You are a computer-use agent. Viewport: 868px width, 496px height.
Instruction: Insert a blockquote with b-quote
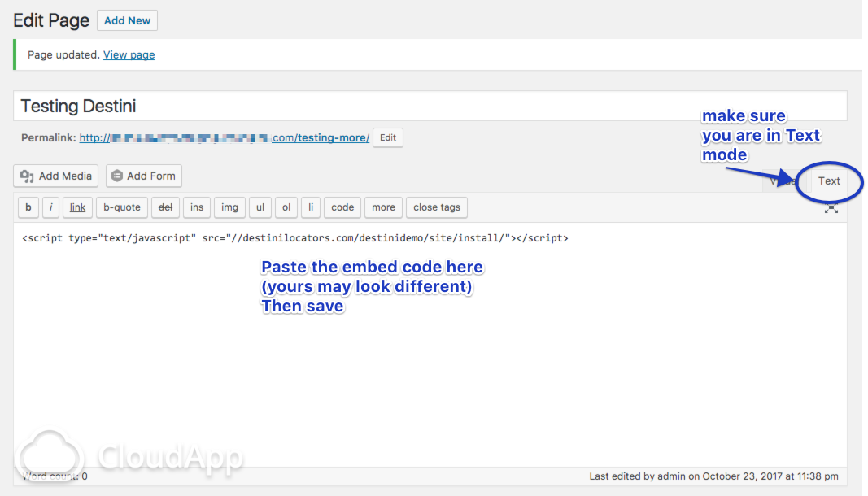coord(122,207)
